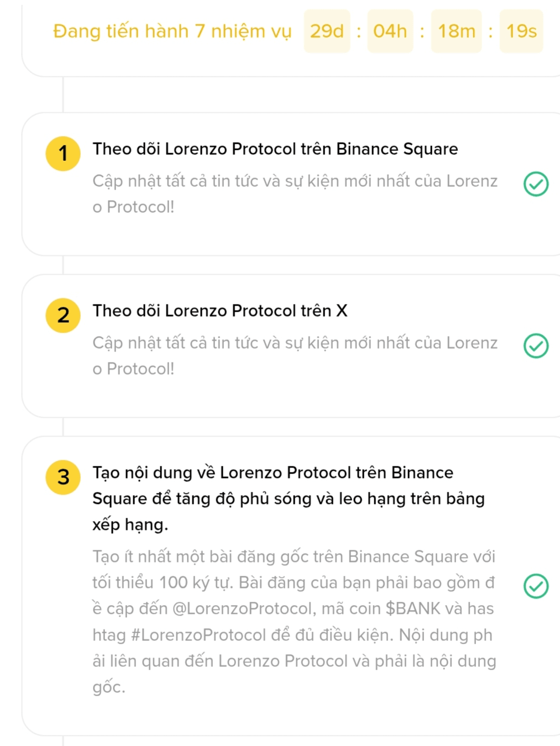Click the 04h countdown hours box
This screenshot has height=746, width=560.
click(x=390, y=31)
